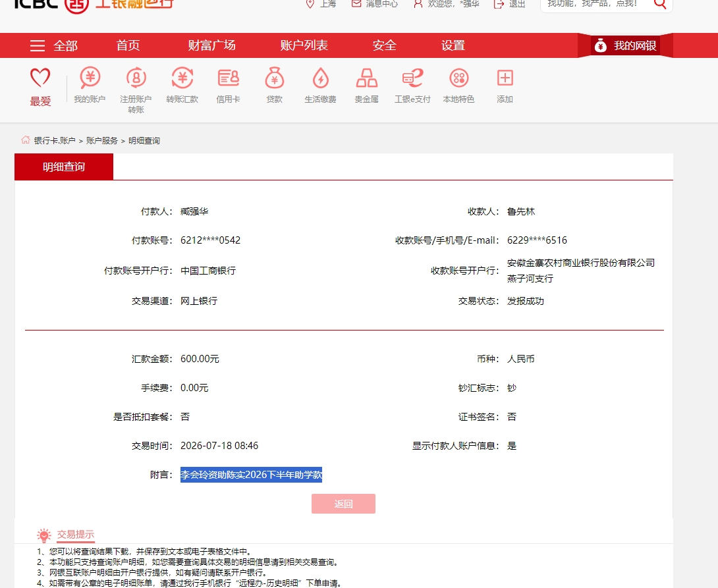
Task: Open 我的账户 shortcut icon
Action: tap(90, 77)
